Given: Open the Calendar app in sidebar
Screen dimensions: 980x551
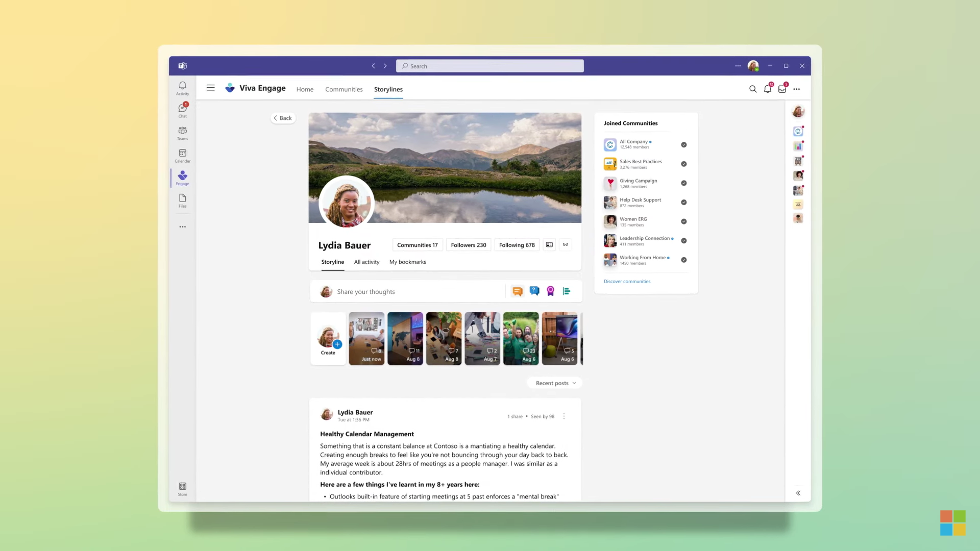Looking at the screenshot, I should click(x=182, y=155).
